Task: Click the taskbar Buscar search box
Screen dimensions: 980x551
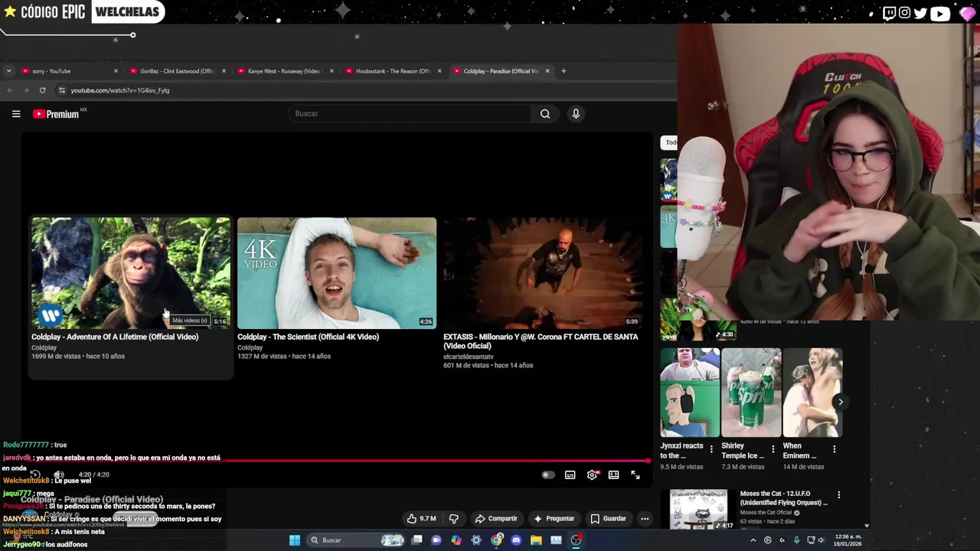Action: tap(356, 540)
